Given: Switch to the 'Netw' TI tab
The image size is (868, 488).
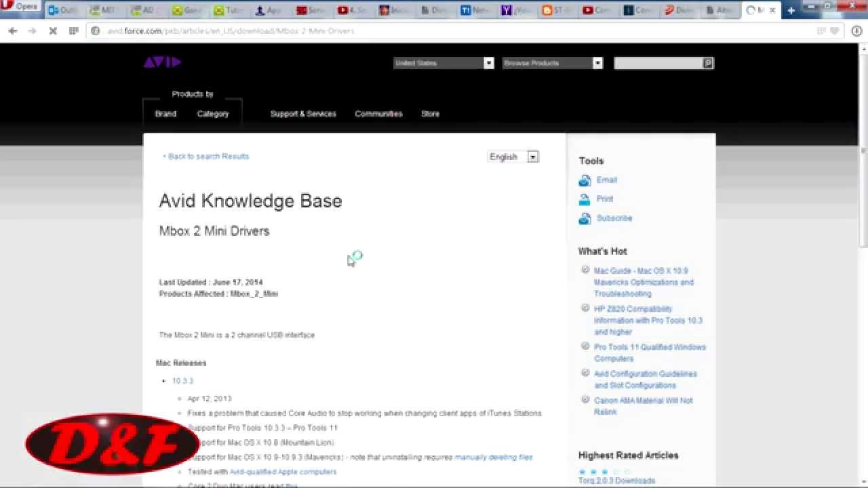Looking at the screenshot, I should [x=476, y=10].
